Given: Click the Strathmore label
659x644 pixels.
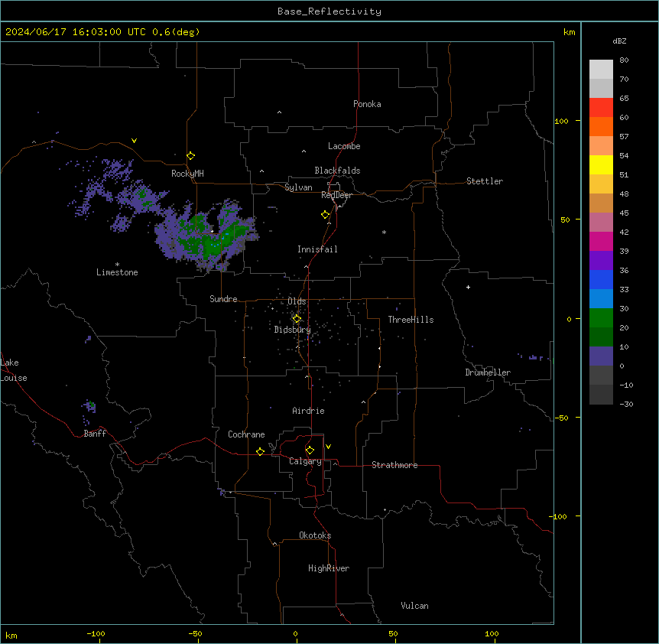Looking at the screenshot, I should (x=394, y=465).
